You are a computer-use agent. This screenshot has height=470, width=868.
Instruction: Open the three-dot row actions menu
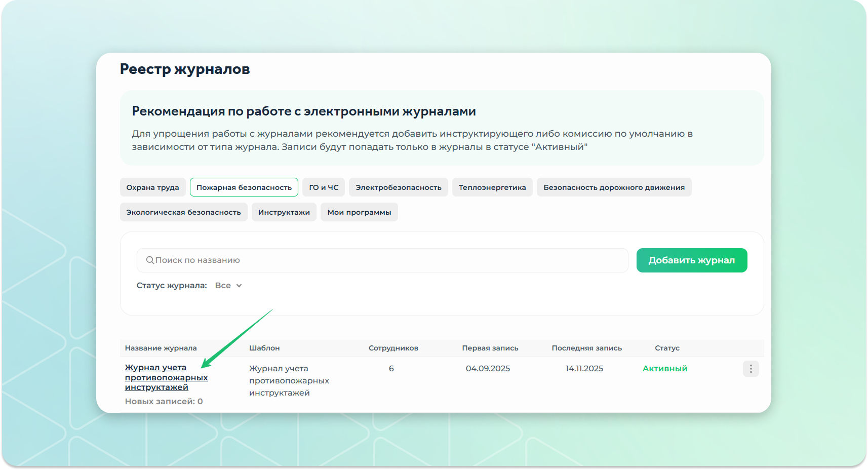pos(751,369)
